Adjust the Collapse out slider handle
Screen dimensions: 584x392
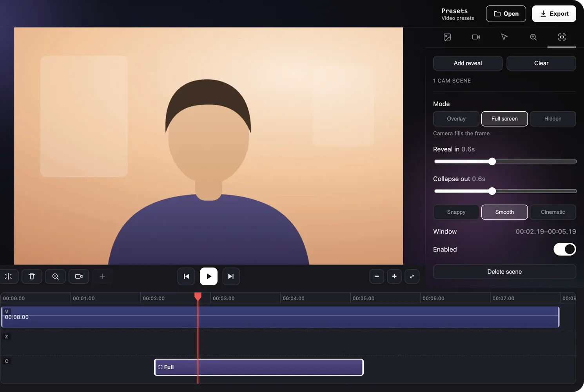[x=492, y=191]
